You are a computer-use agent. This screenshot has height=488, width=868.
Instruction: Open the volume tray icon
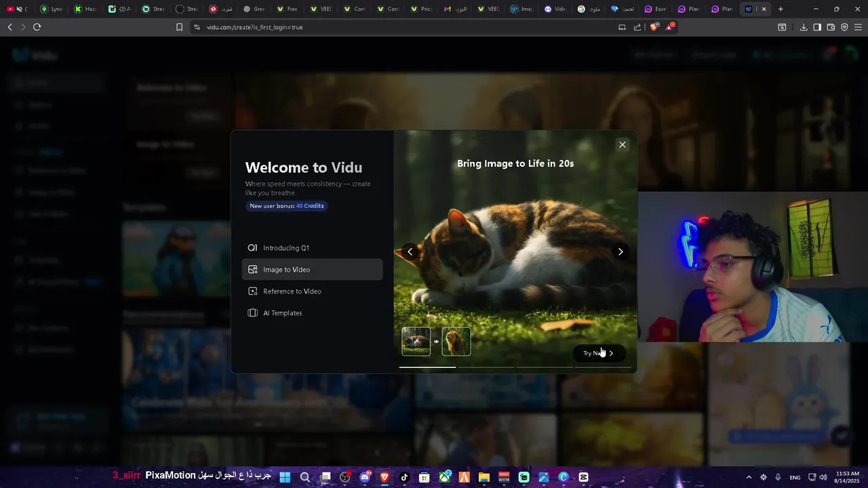pos(823,477)
